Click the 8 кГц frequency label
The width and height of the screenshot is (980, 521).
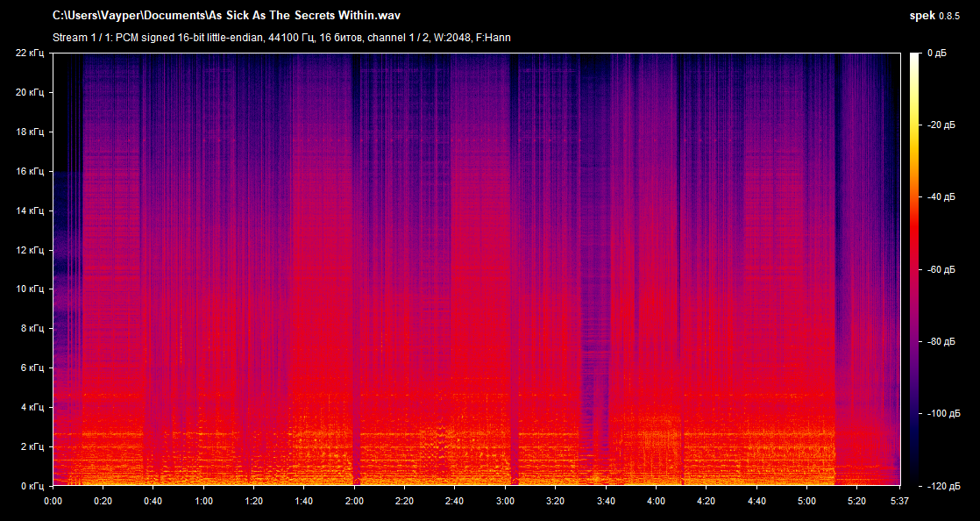point(32,328)
